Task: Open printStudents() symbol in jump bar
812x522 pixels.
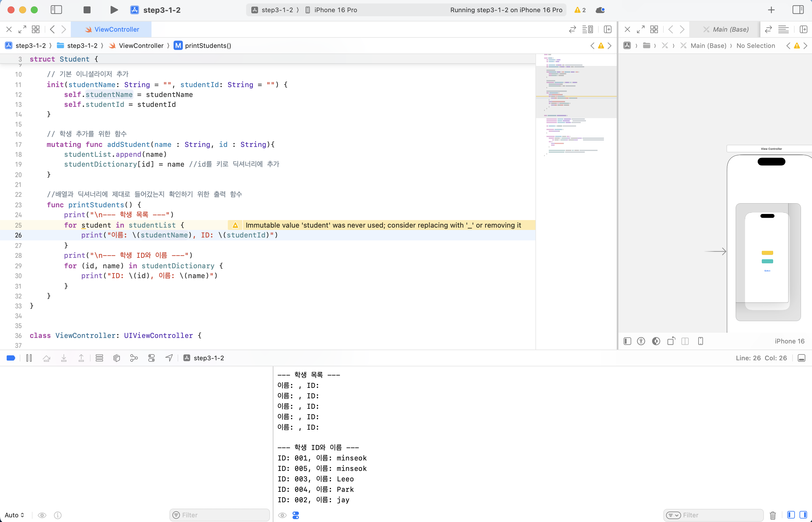Action: coord(203,45)
